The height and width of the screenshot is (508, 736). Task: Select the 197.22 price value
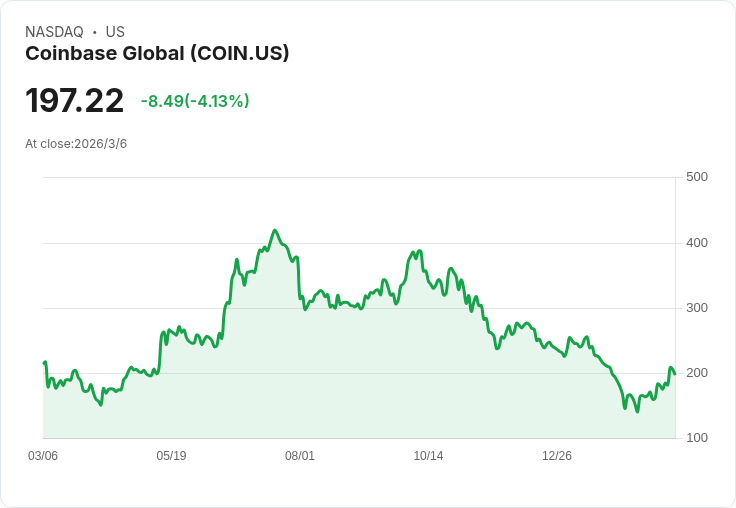(x=75, y=100)
